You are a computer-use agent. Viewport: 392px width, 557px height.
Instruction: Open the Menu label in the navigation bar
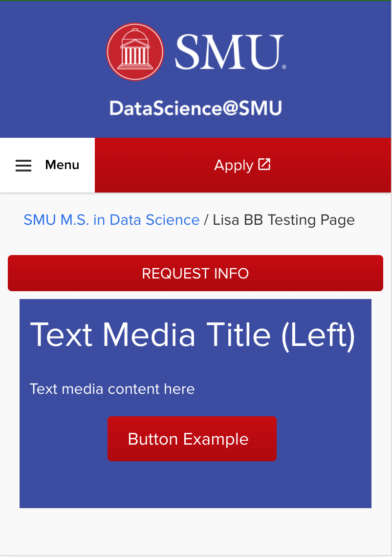coord(62,165)
